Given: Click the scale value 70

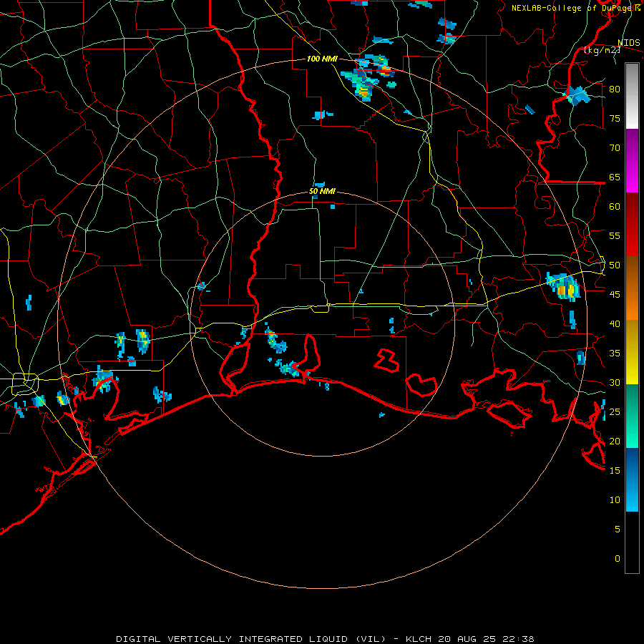Looking at the screenshot, I should pyautogui.click(x=615, y=148).
